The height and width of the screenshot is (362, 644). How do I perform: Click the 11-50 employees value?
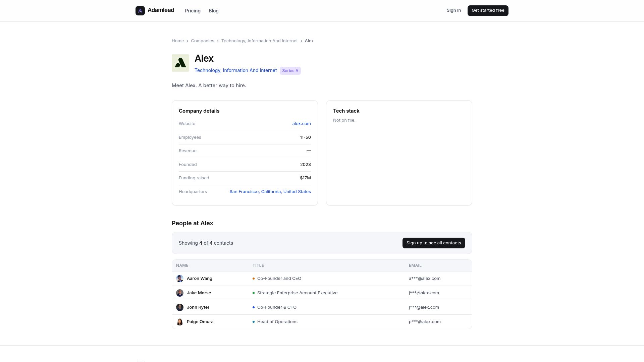[x=305, y=137]
